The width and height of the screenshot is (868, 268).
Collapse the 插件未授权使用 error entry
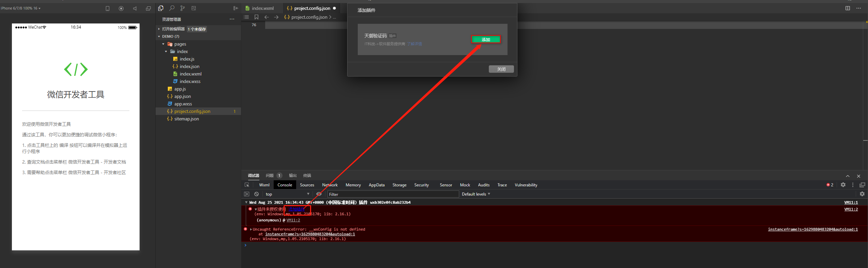256,209
